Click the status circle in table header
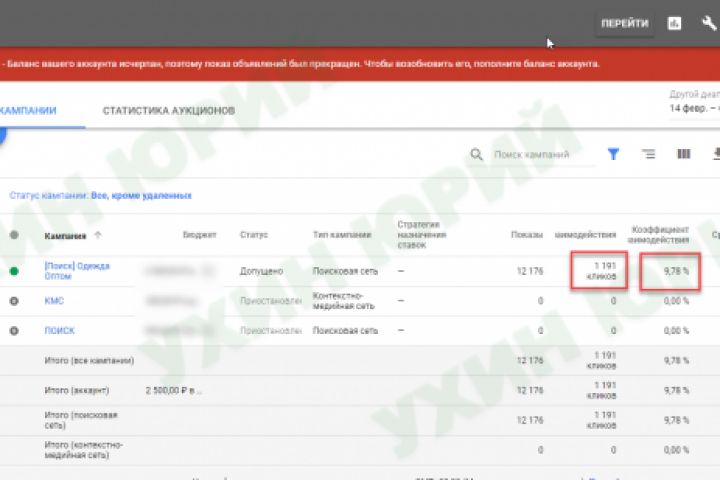Image resolution: width=720 pixels, height=480 pixels. [x=14, y=235]
